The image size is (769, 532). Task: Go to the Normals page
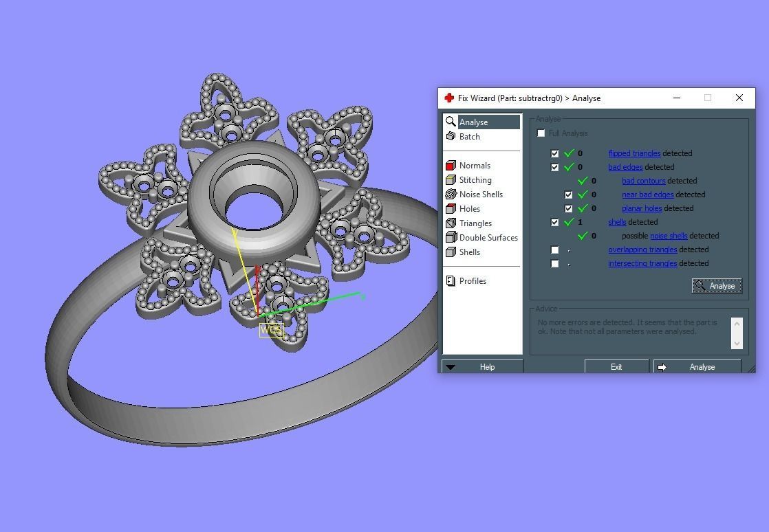pos(475,166)
